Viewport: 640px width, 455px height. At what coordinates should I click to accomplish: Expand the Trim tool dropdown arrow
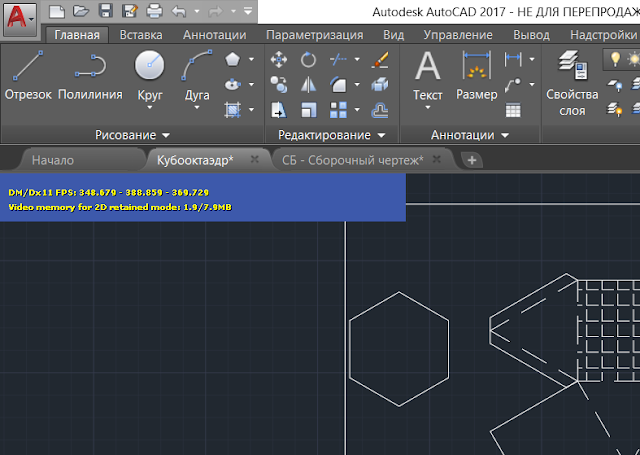tap(357, 60)
